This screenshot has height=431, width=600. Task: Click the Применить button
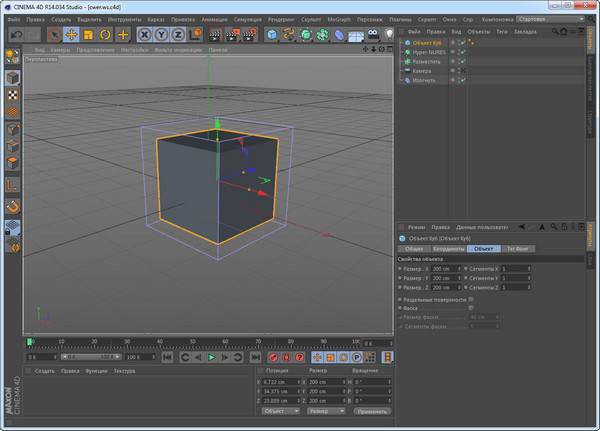tap(372, 411)
